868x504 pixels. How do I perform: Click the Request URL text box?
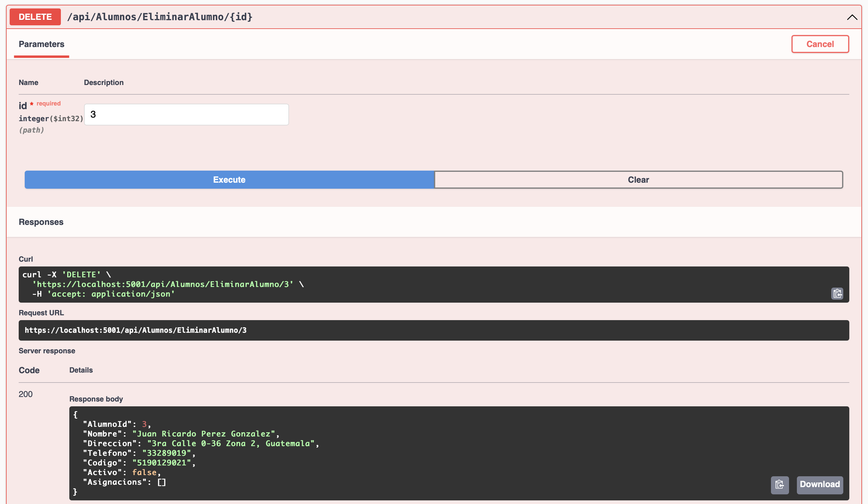[x=434, y=330]
